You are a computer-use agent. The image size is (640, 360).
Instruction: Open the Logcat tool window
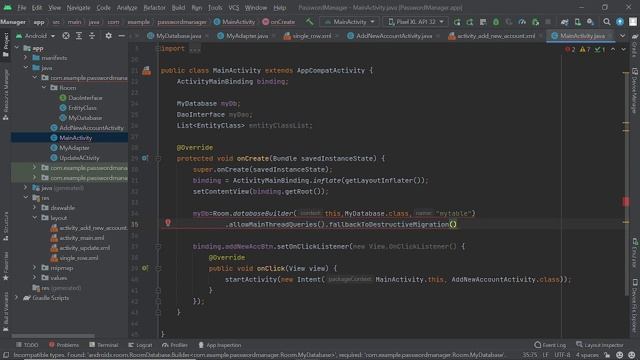[140, 345]
